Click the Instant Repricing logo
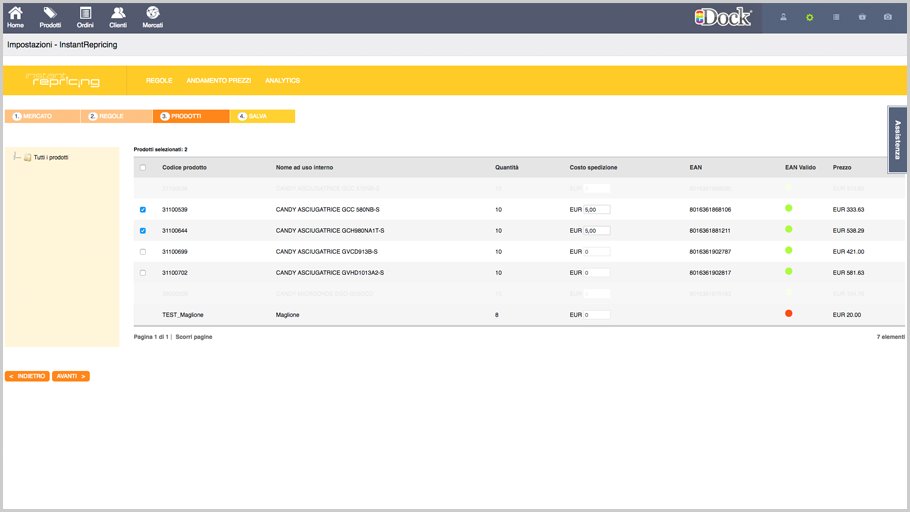Screen dimensions: 910x512 click(x=62, y=80)
